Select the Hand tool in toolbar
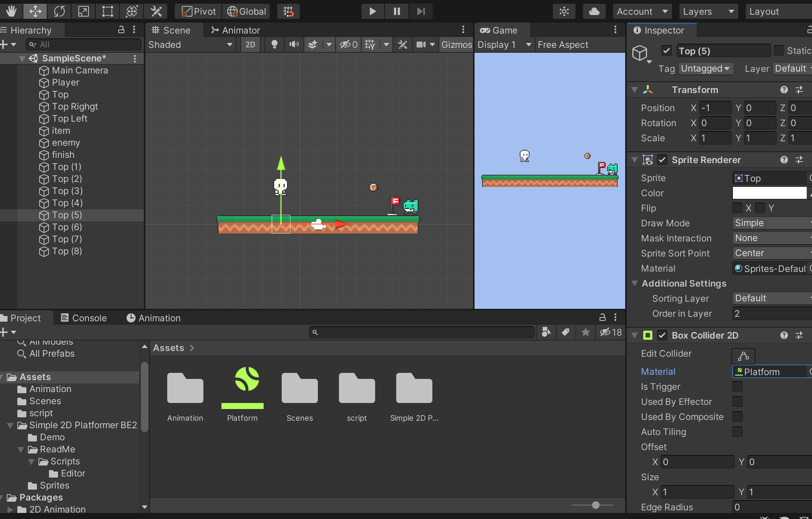This screenshot has height=519, width=812. [x=11, y=11]
